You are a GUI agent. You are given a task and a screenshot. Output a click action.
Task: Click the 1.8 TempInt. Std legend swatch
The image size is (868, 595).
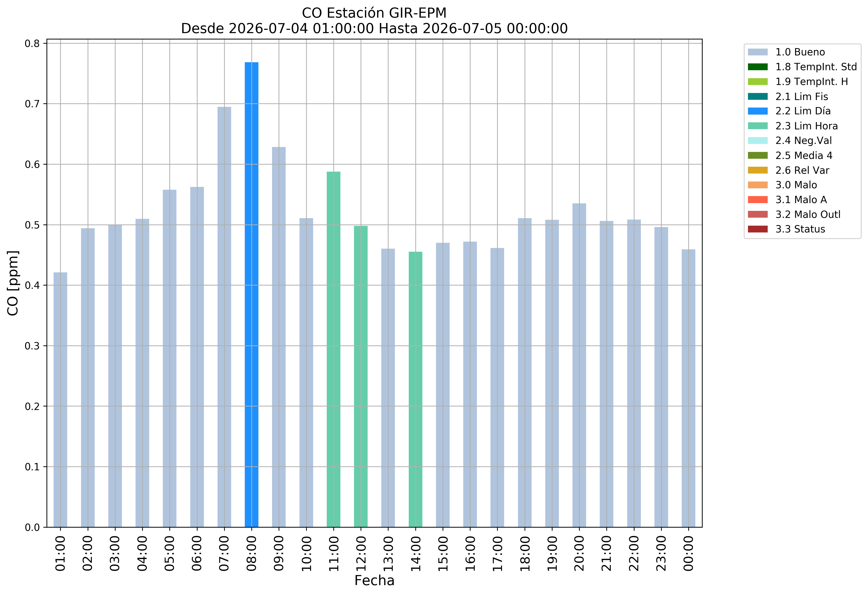tap(757, 67)
